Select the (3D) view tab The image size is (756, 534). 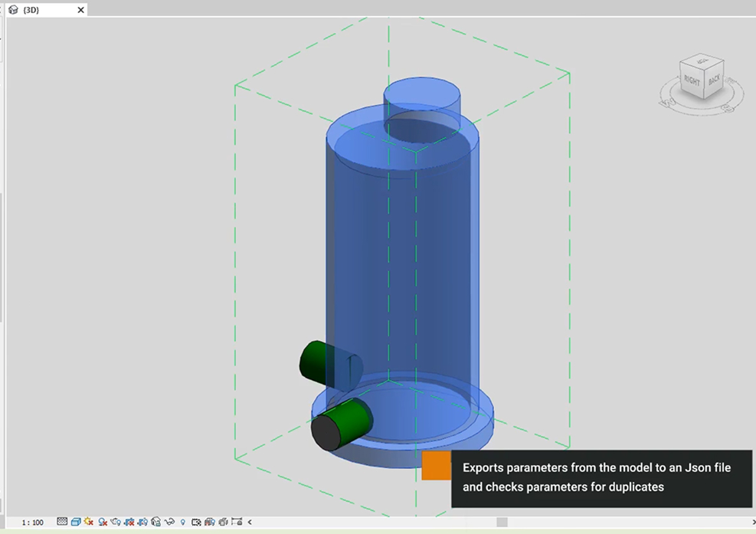[x=31, y=10]
